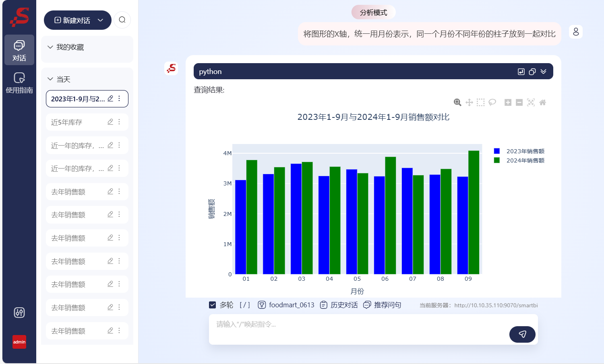
Task: Click the 当前服务器 server address text
Action: [479, 305]
